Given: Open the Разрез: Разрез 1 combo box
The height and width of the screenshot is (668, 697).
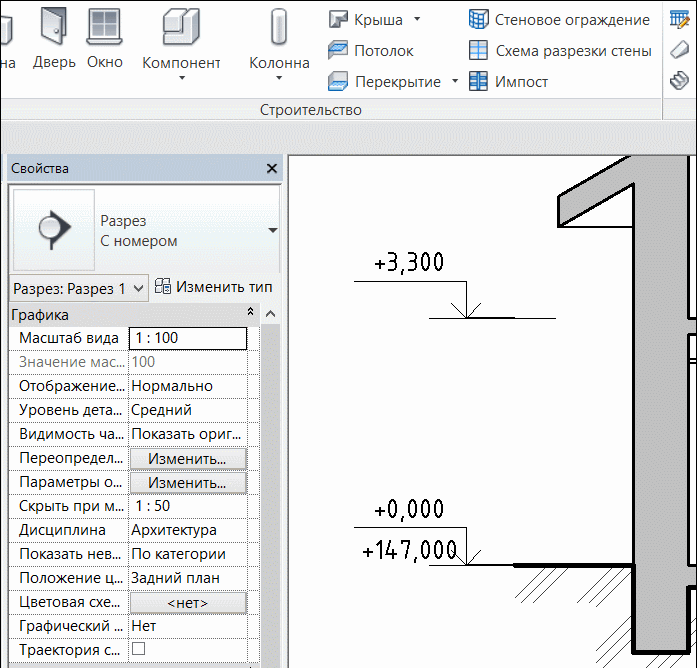Looking at the screenshot, I should (x=78, y=289).
